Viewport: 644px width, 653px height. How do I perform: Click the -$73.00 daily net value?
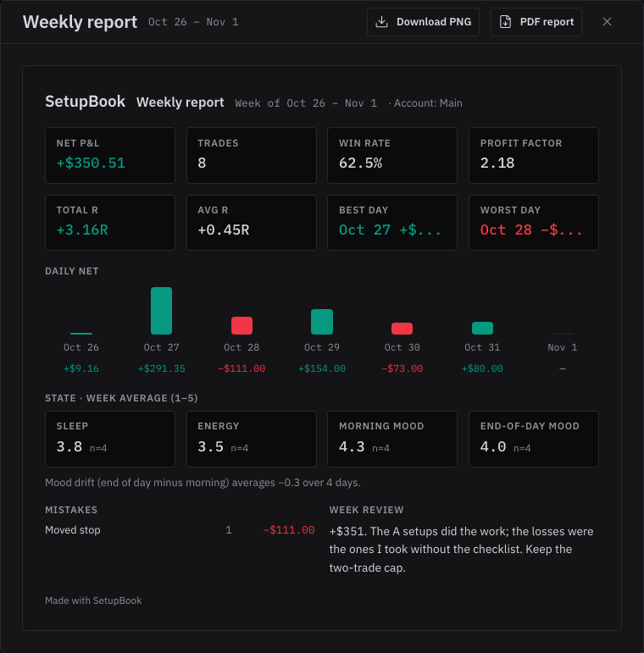click(x=402, y=368)
